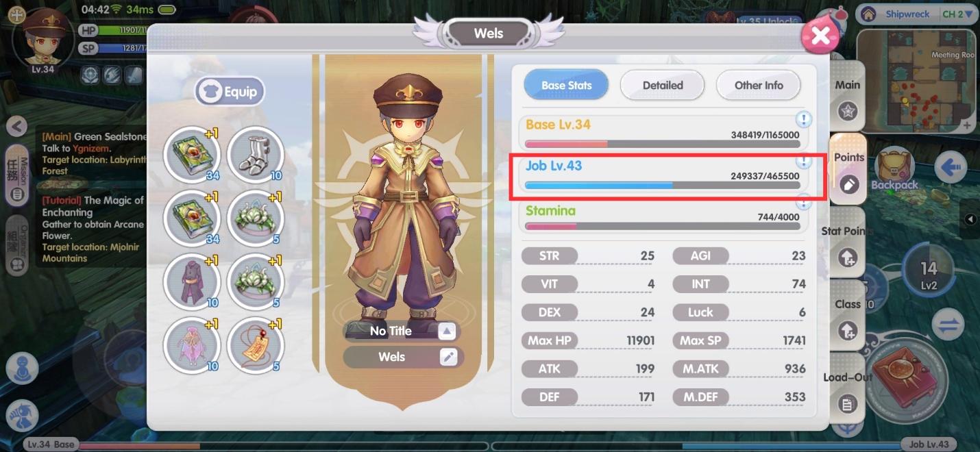Screen dimensions: 980x452
Task: Select the purple coat armor slot
Action: coord(191,282)
